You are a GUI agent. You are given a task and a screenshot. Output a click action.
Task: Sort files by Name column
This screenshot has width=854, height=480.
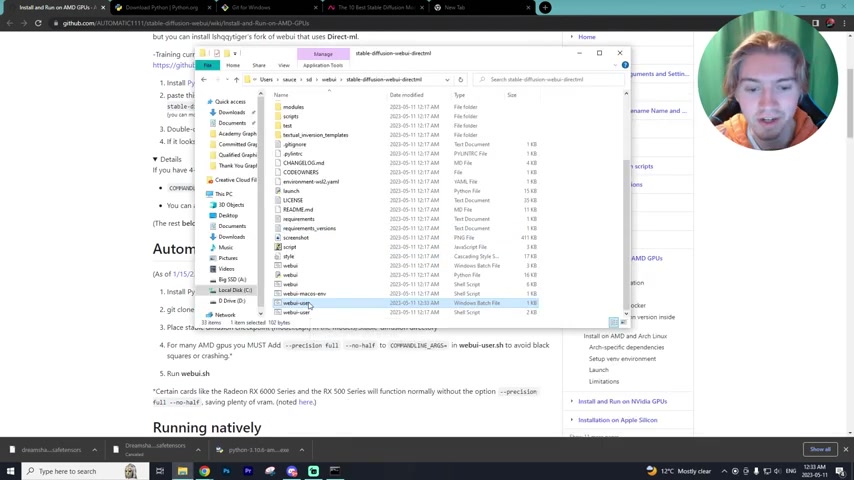click(x=281, y=95)
